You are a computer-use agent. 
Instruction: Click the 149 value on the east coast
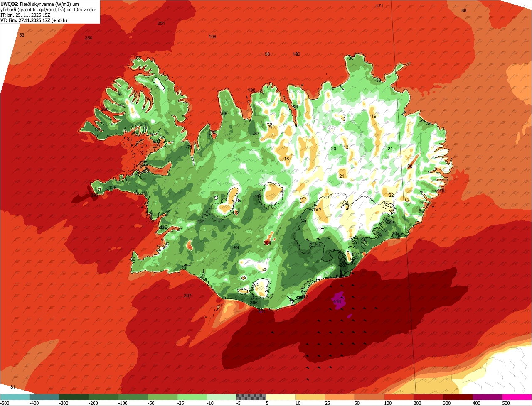click(440, 191)
